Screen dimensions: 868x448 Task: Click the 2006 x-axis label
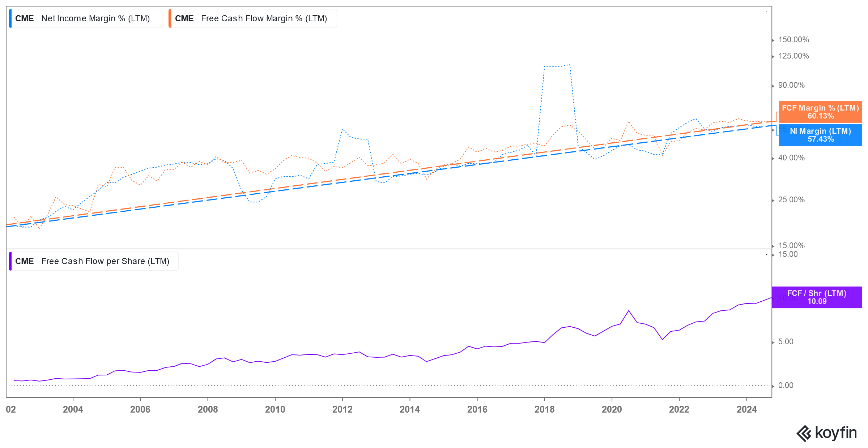point(140,409)
